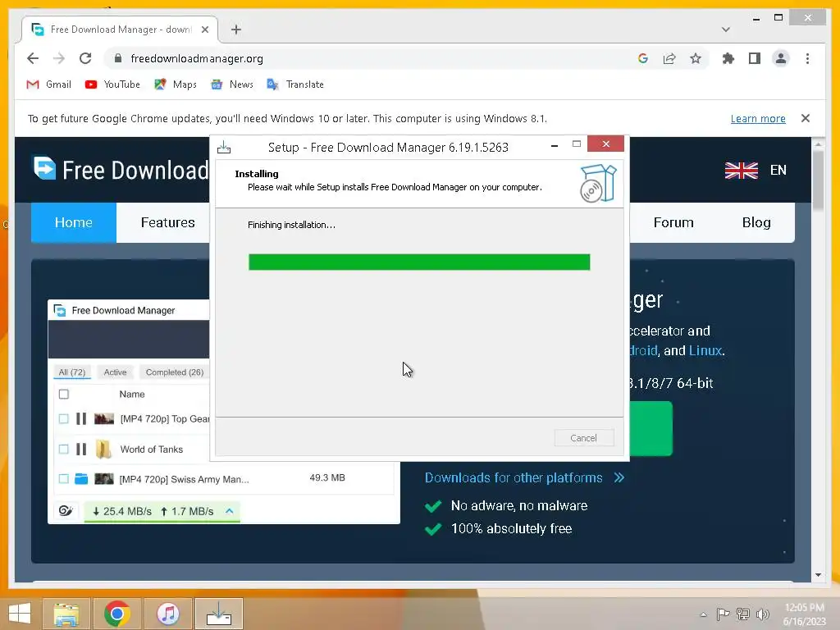Click the Linux link on webpage

point(705,350)
